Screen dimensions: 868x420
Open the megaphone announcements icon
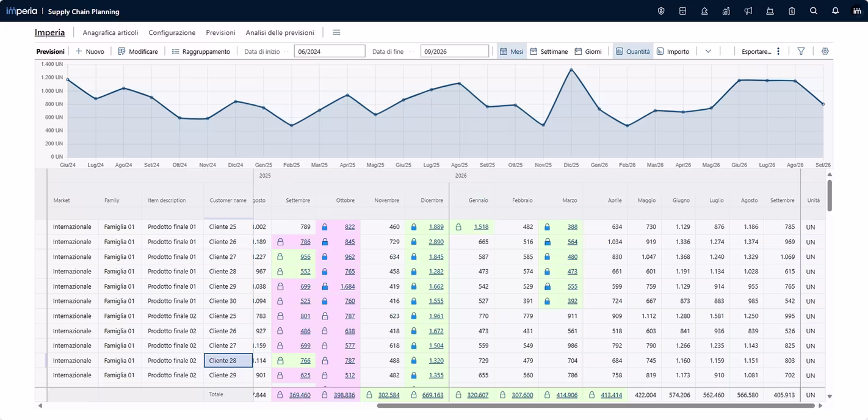748,11
